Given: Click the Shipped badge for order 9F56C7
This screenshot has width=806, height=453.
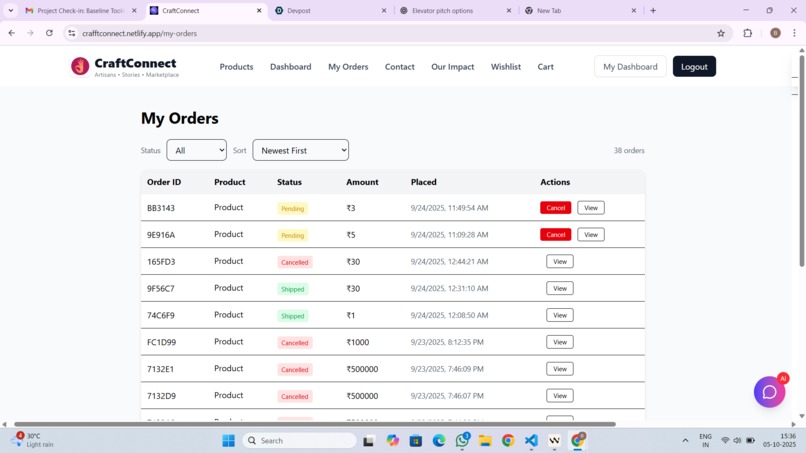Looking at the screenshot, I should [292, 289].
